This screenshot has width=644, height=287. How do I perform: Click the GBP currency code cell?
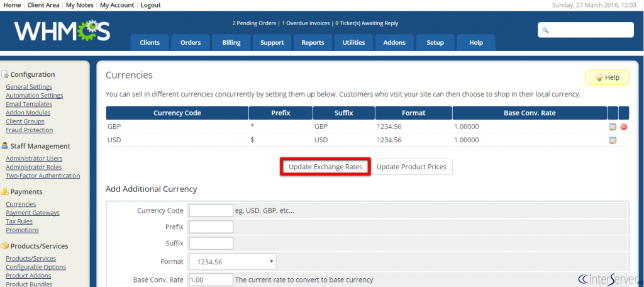point(114,127)
